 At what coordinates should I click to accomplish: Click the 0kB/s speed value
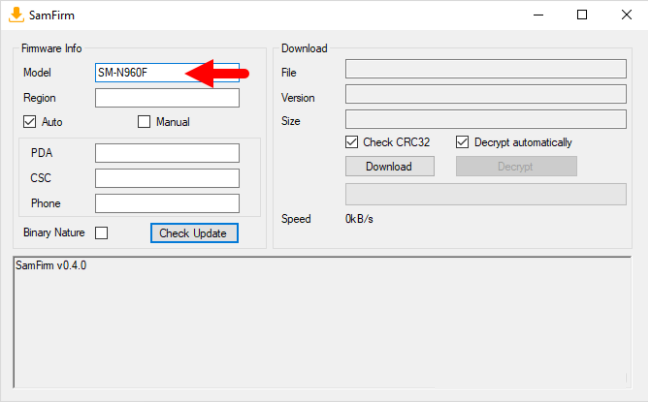359,219
